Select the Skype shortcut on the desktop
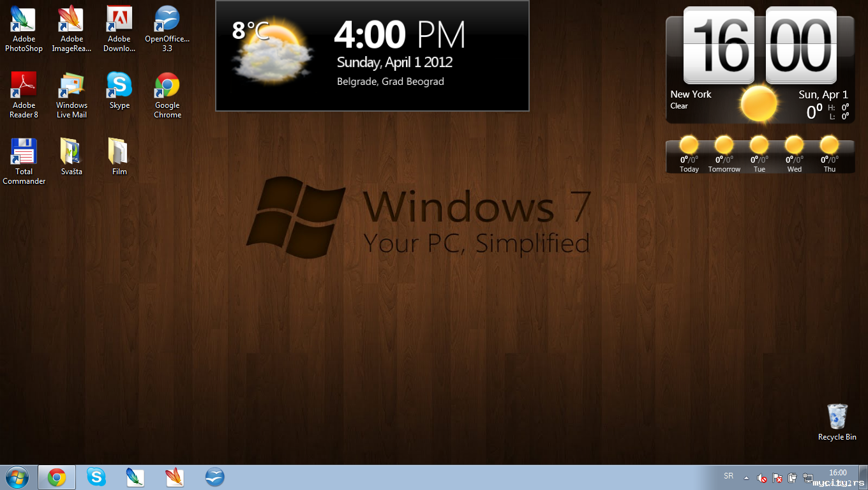This screenshot has width=868, height=490. point(119,91)
